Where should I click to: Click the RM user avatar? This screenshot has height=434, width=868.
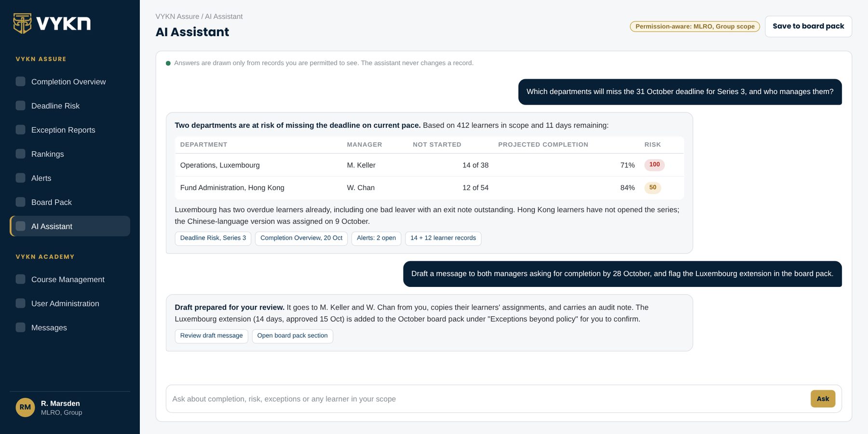click(x=25, y=407)
